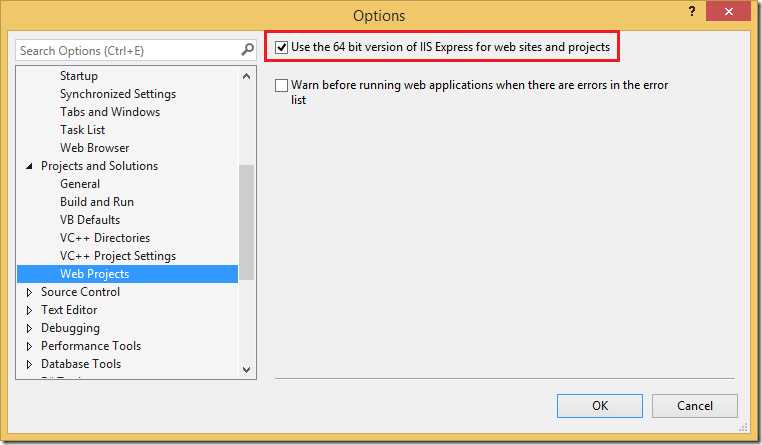Expand the Performance Tools node

coord(29,346)
